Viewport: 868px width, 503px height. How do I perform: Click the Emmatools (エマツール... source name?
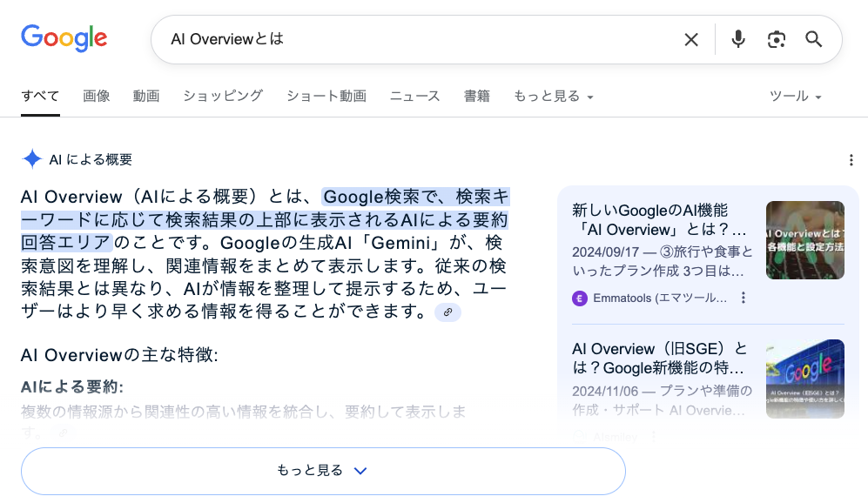point(660,298)
